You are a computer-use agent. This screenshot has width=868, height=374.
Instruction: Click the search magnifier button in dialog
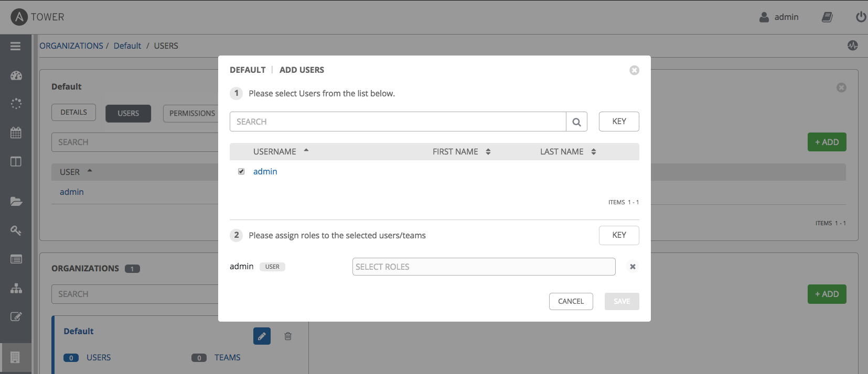pos(576,122)
